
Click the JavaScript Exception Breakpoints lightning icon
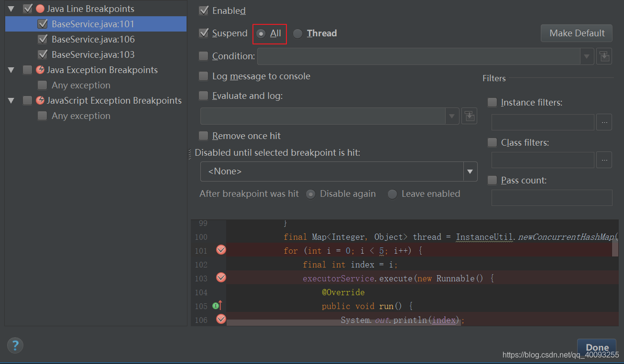click(x=40, y=100)
